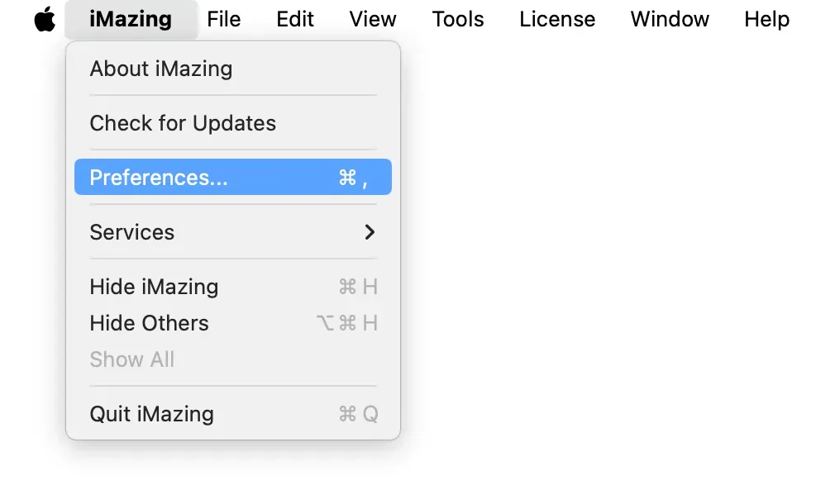The height and width of the screenshot is (504, 835).
Task: Open the Services submenu
Action: tap(132, 232)
